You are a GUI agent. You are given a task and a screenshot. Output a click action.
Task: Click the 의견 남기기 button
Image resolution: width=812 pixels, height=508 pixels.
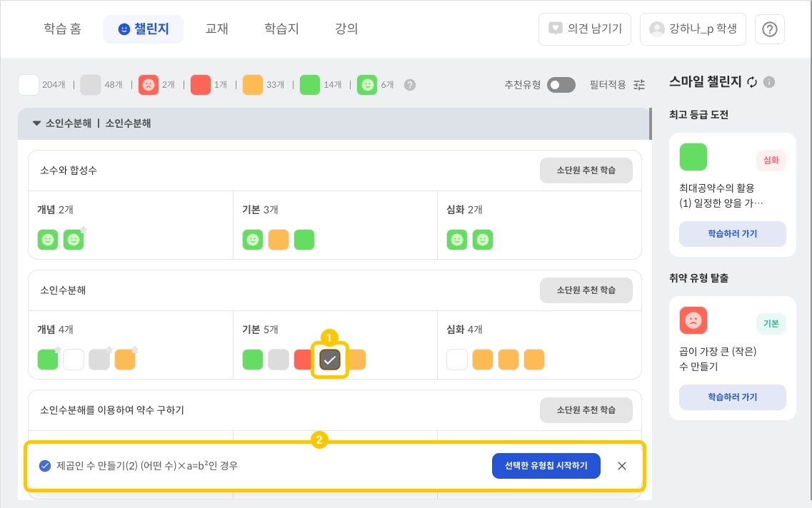pyautogui.click(x=584, y=29)
